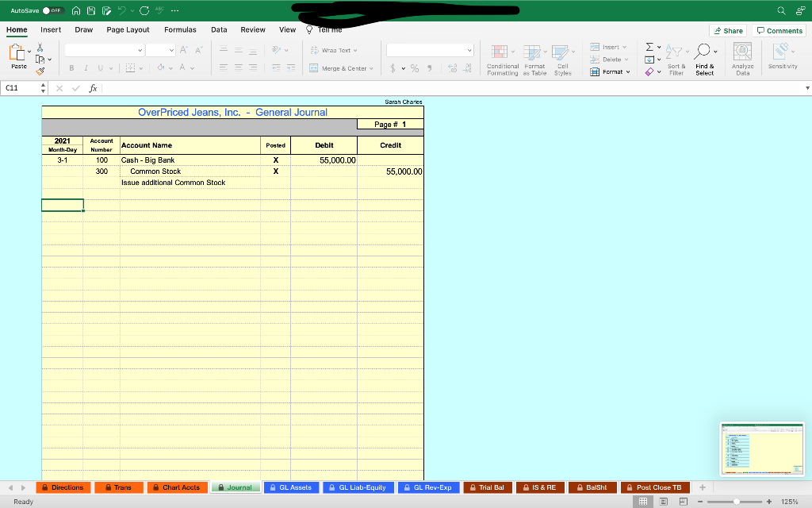Open the font name dropdown
812x508 pixels.
(103, 49)
